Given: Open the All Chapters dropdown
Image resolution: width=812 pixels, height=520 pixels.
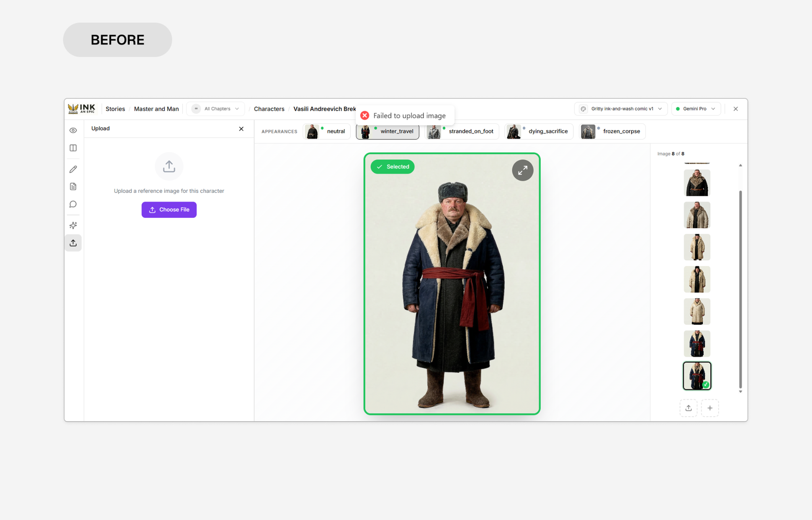Looking at the screenshot, I should tap(216, 109).
